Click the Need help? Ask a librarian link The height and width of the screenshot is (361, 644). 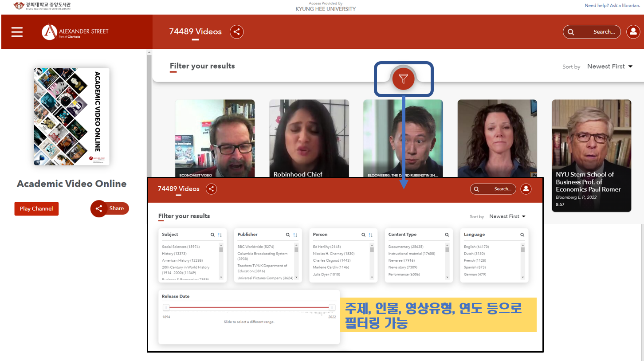tap(612, 6)
